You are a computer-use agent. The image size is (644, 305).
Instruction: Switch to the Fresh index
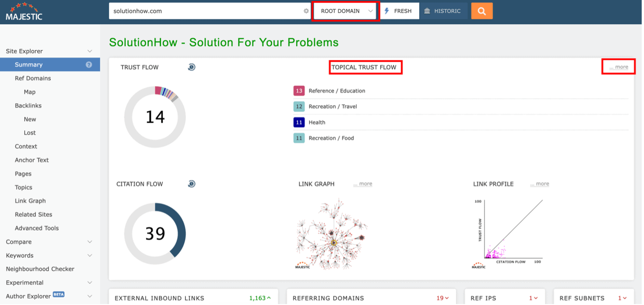[398, 11]
